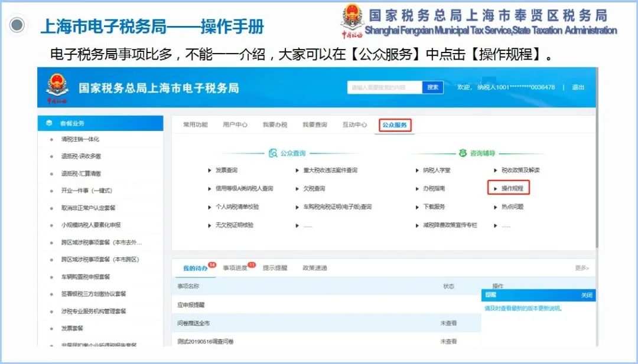
Task: Click the 搜索 button
Action: click(432, 87)
